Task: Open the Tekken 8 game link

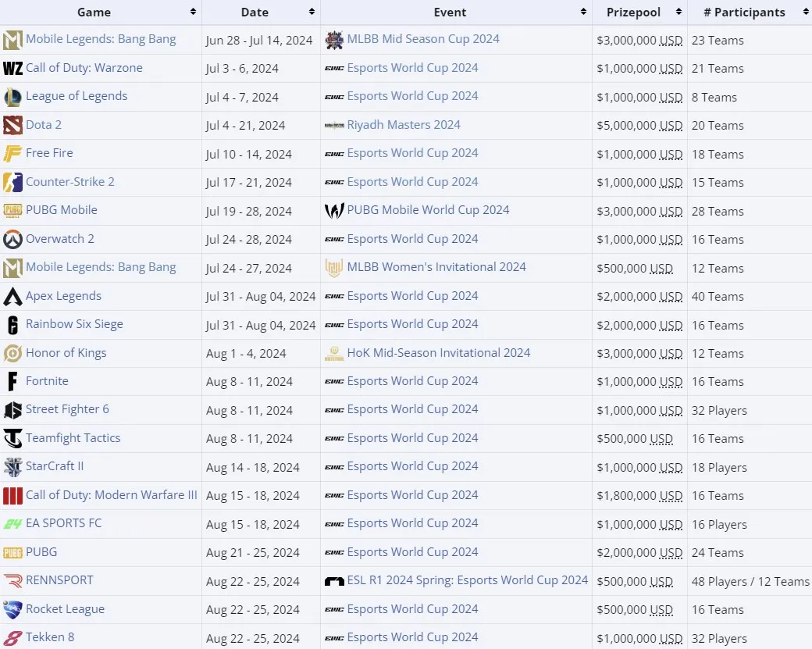Action: click(50, 637)
